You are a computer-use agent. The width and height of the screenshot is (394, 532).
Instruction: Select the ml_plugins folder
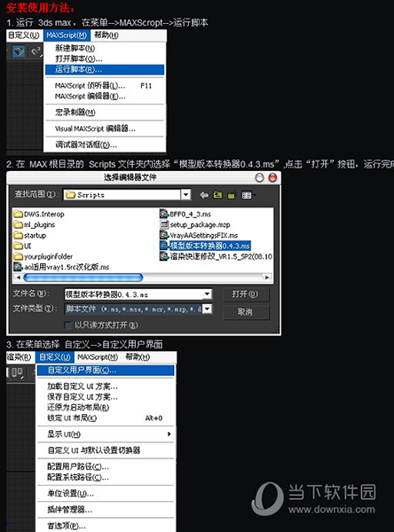[x=35, y=224]
